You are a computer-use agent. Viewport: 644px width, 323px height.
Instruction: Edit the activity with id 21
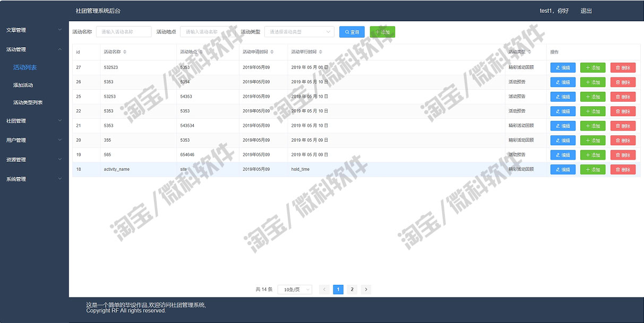point(563,126)
